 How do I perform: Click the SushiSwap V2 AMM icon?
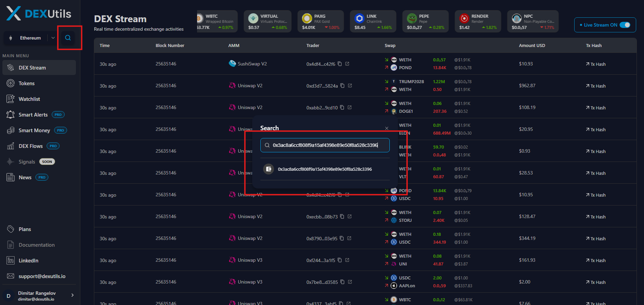tap(232, 63)
